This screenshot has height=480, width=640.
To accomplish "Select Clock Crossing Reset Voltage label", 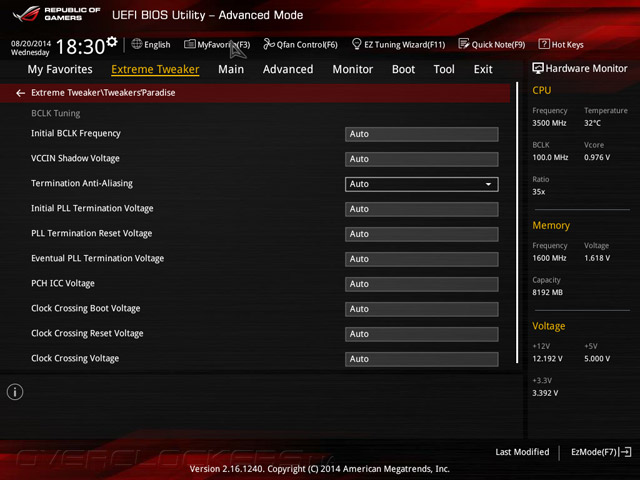I will pyautogui.click(x=87, y=333).
